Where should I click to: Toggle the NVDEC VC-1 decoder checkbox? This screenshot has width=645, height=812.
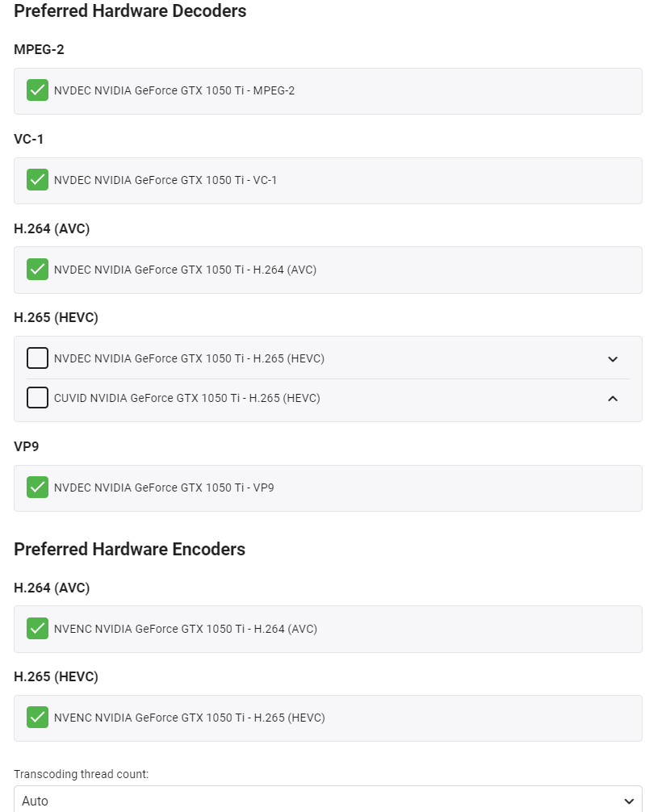click(x=37, y=179)
